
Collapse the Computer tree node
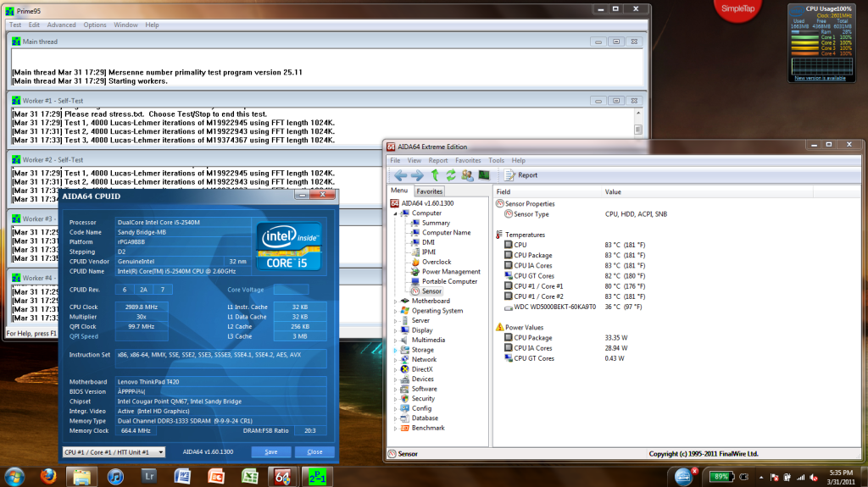coord(395,213)
